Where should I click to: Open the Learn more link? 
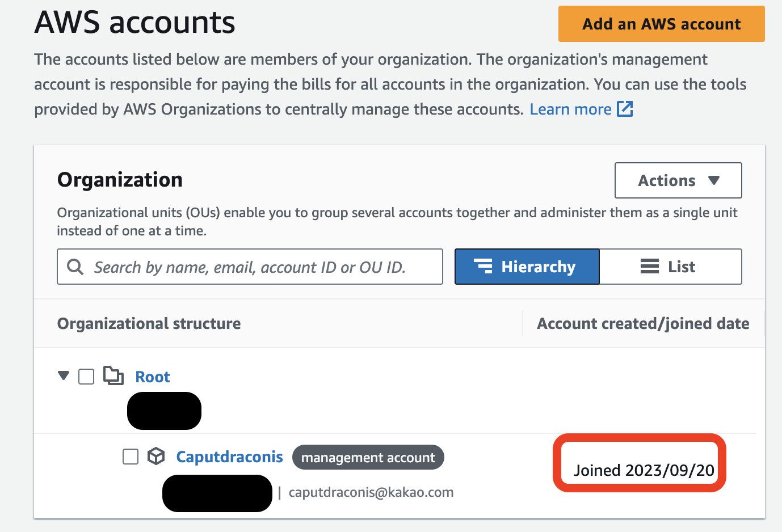tap(570, 109)
